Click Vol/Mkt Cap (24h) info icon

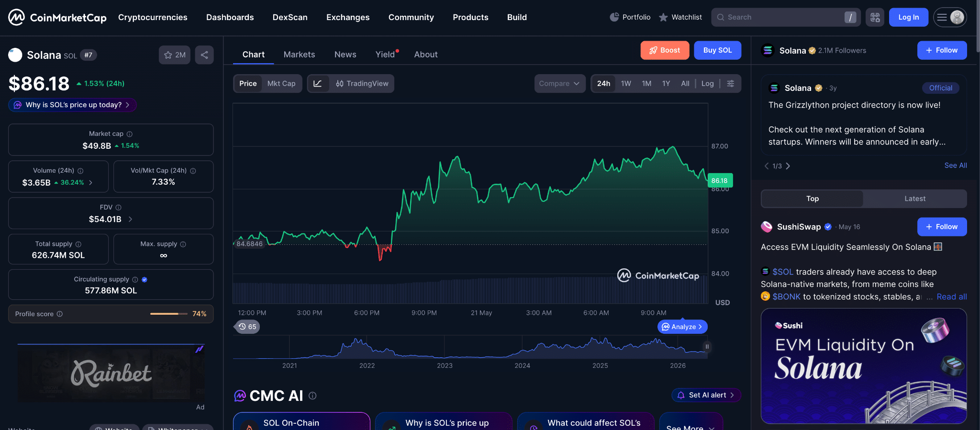pos(193,171)
